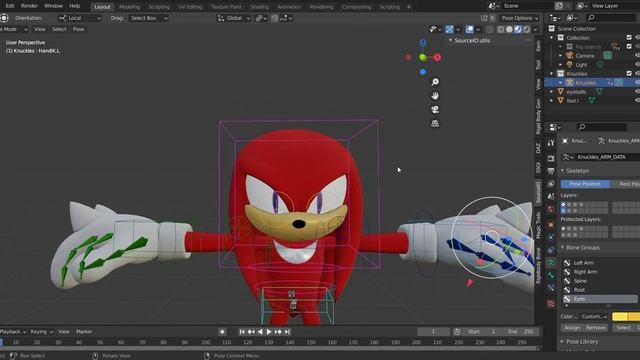Image resolution: width=640 pixels, height=360 pixels.
Task: Open the Pose menu in viewport header
Action: click(x=78, y=29)
